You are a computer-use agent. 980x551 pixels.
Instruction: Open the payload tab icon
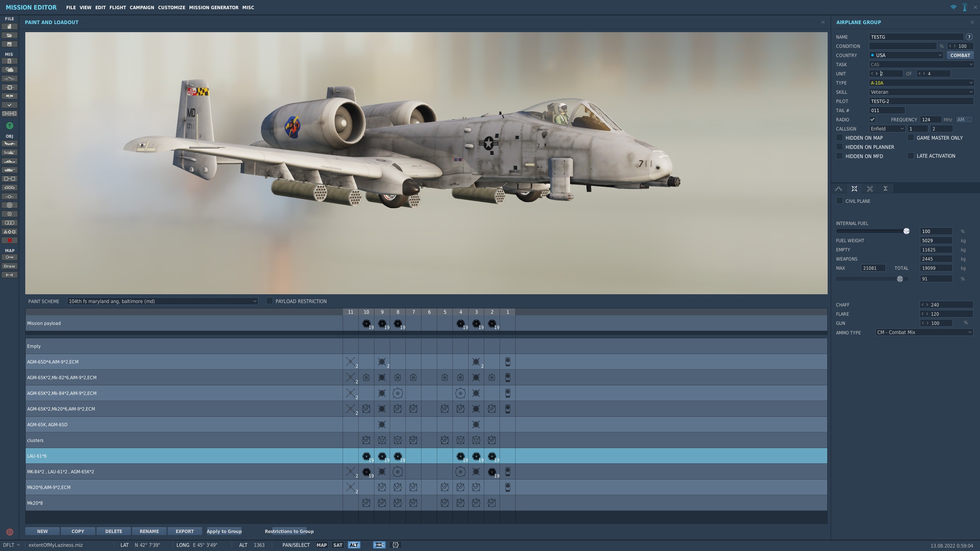pyautogui.click(x=854, y=189)
